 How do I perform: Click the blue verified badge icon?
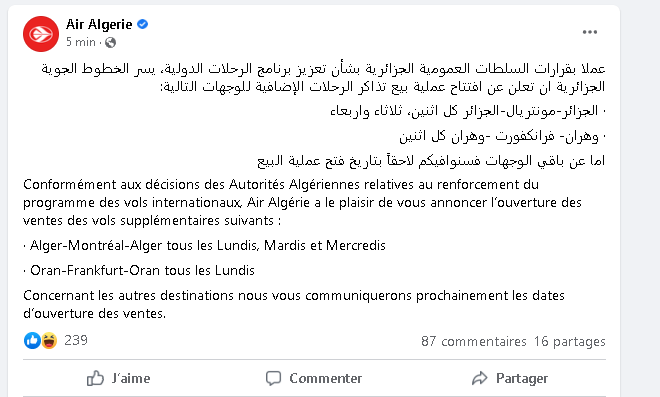143,24
